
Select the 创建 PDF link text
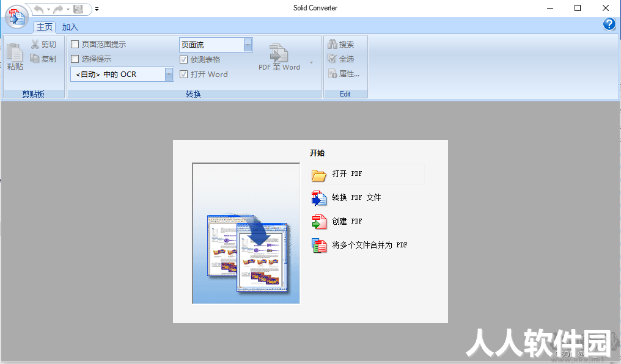coord(347,221)
